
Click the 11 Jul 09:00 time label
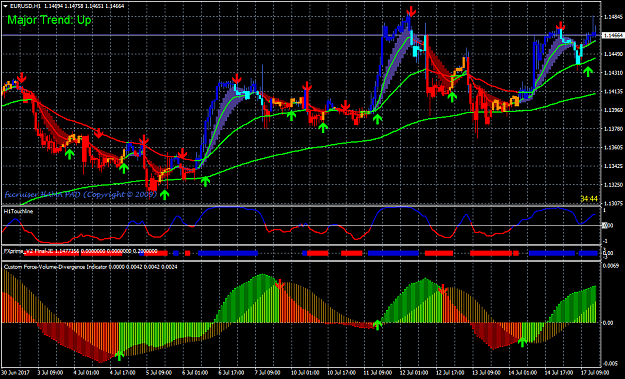pyautogui.click(x=377, y=373)
